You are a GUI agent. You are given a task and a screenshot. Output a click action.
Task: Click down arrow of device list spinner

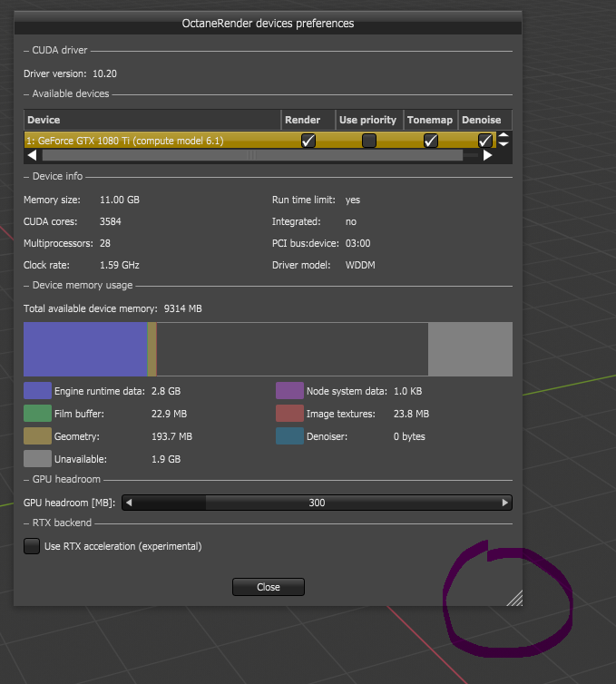(504, 144)
